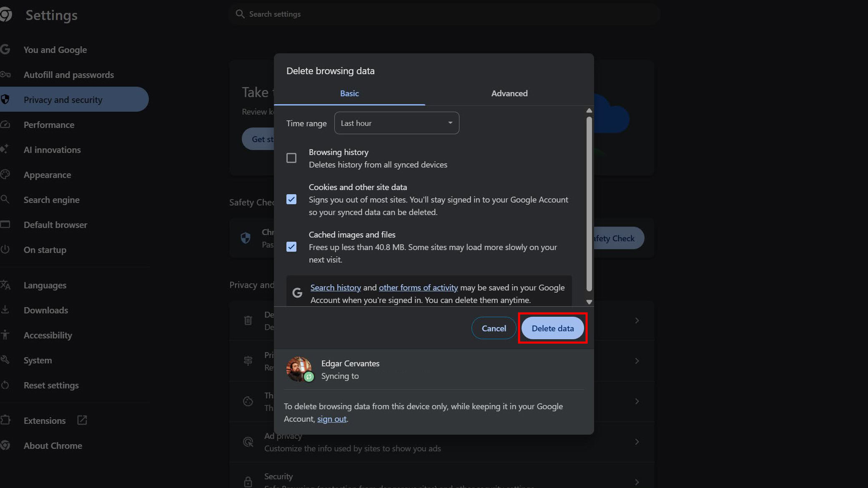Open the Time range dropdown

click(396, 123)
